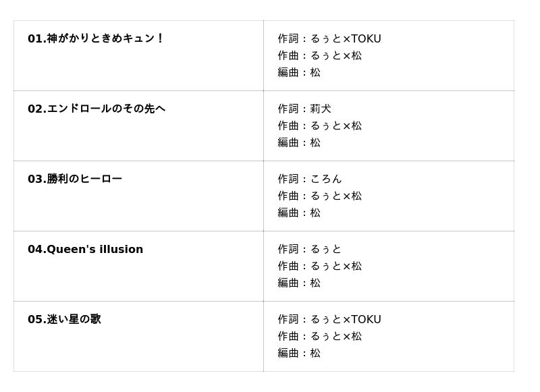Click the 03.勝利のヒーロー title
This screenshot has height=392, width=540.
click(x=75, y=179)
